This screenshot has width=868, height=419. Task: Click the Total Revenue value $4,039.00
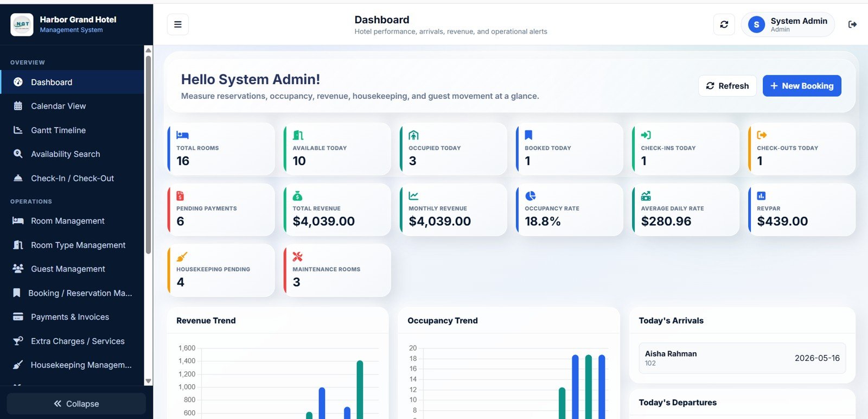click(324, 221)
